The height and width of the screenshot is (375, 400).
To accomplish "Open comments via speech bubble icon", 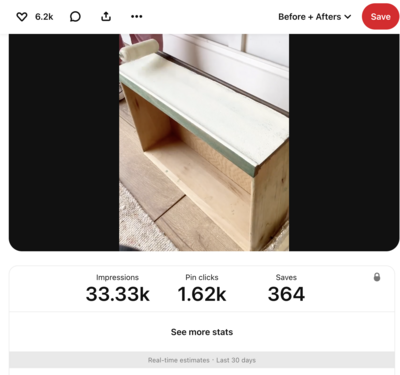I will tap(75, 17).
